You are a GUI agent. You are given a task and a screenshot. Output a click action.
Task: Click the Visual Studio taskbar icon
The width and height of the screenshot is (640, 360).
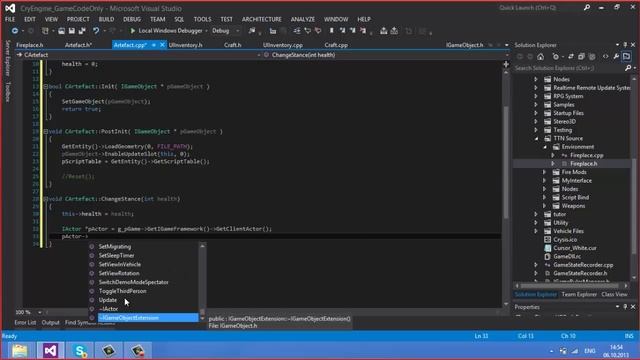click(50, 351)
